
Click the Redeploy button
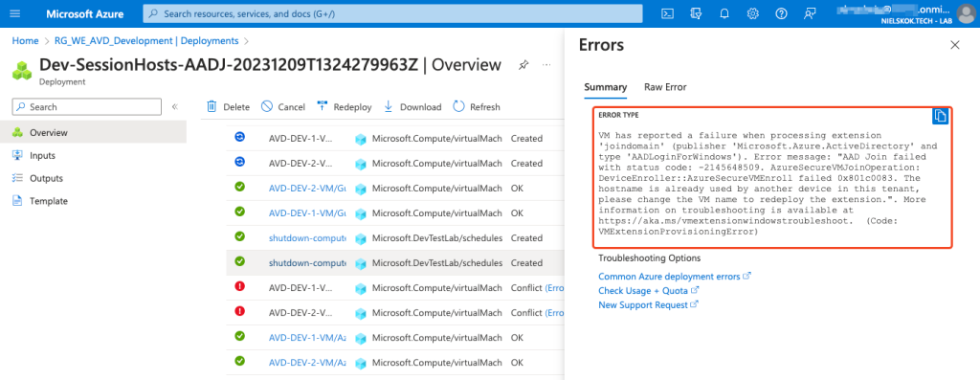click(x=345, y=107)
